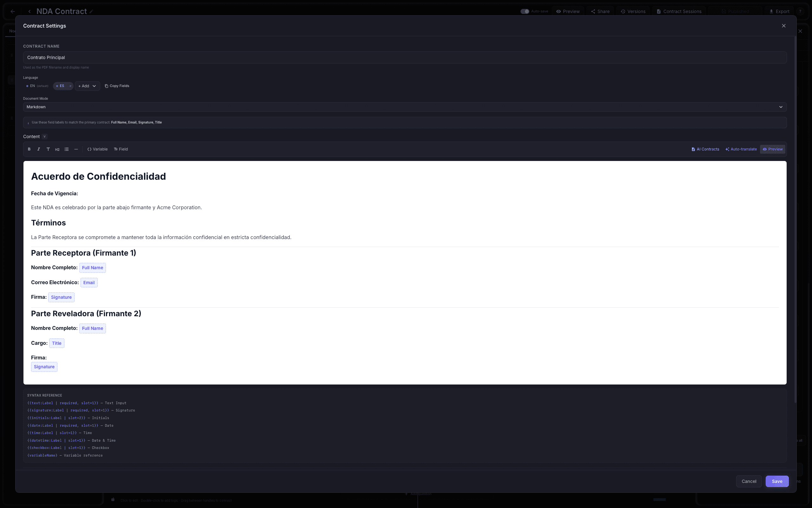Insert a title heading with the T icon
Viewport: 812px width, 508px height.
[x=48, y=149]
